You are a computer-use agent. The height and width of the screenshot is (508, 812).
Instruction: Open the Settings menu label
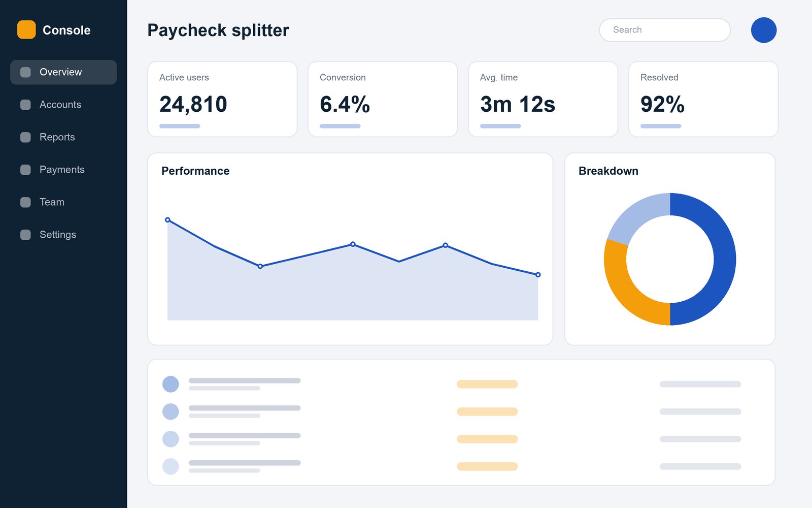coord(58,235)
